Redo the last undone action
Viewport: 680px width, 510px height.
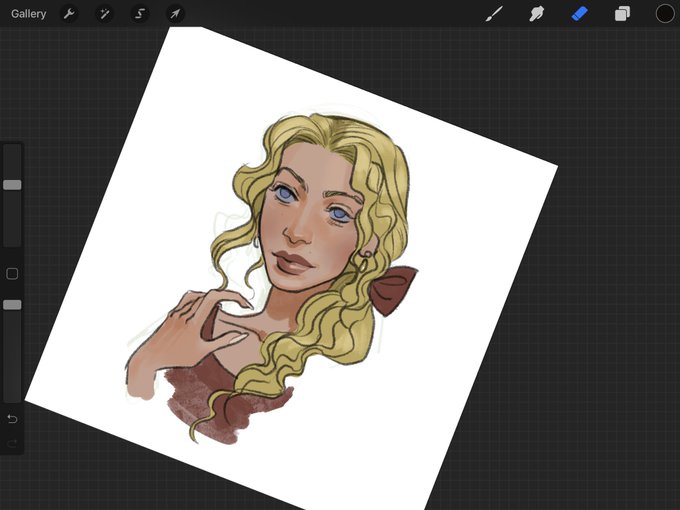(x=12, y=443)
